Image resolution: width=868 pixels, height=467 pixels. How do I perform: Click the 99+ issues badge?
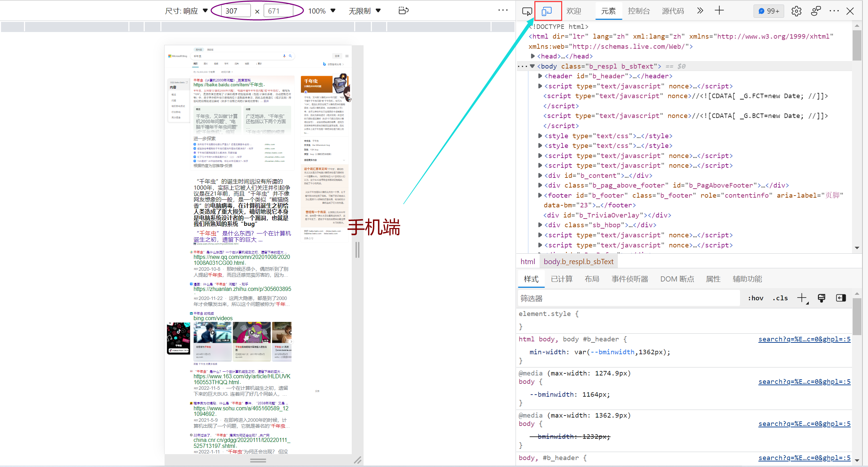769,11
